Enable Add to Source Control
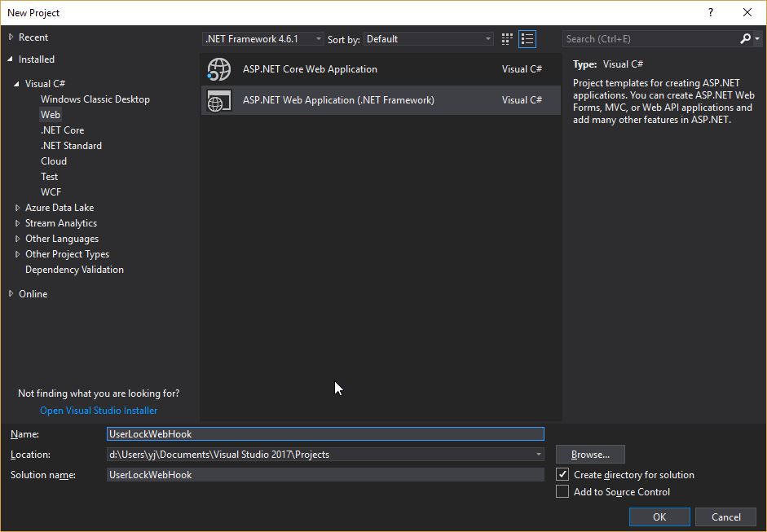The height and width of the screenshot is (532, 767). [562, 491]
